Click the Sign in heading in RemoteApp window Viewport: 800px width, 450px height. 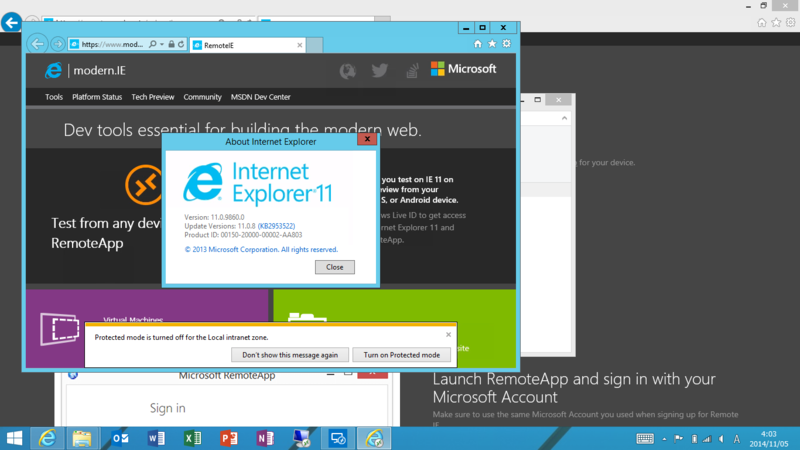167,408
